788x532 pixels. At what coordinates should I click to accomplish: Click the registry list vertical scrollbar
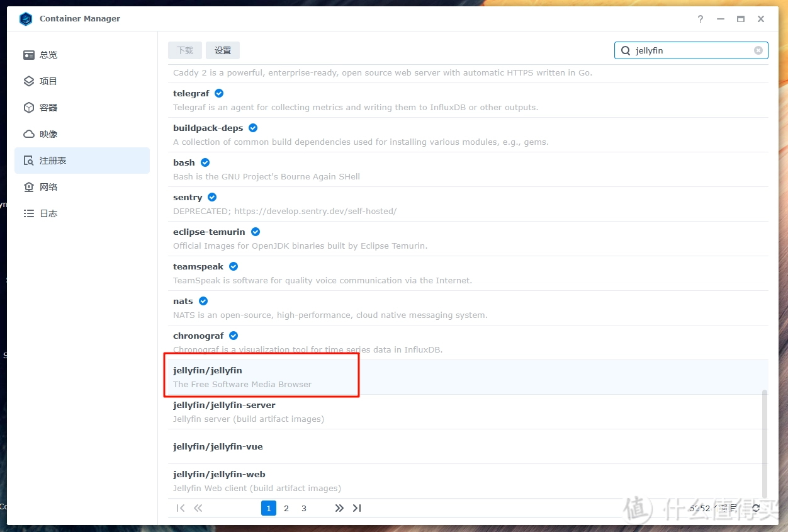(x=765, y=443)
